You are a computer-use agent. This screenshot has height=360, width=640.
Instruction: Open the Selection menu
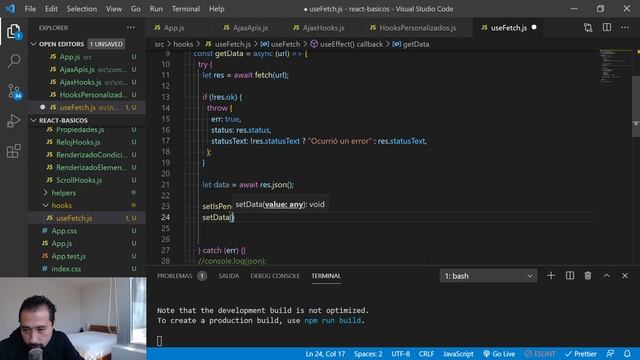coord(82,9)
